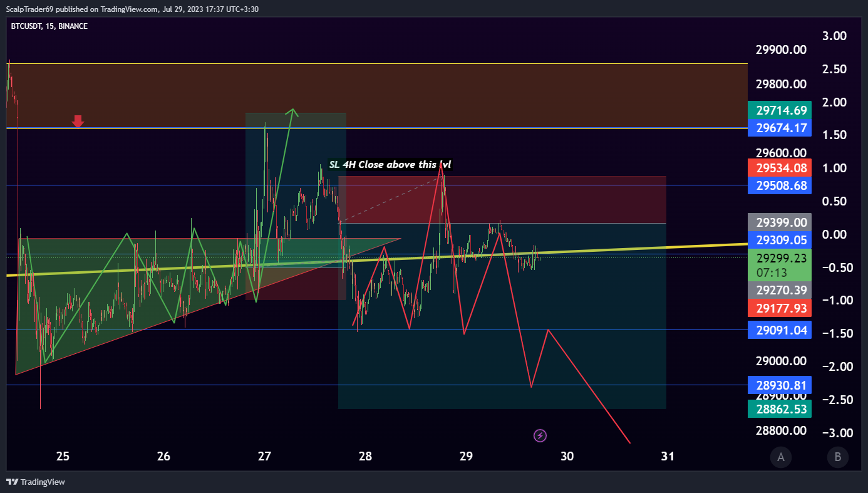868x493 pixels.
Task: Click date 31 on the time axis
Action: coord(668,457)
